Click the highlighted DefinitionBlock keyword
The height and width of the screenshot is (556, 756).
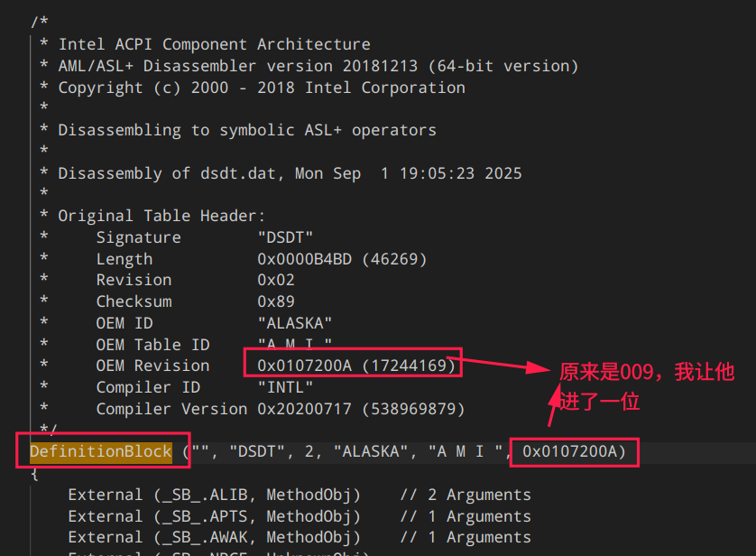point(101,451)
